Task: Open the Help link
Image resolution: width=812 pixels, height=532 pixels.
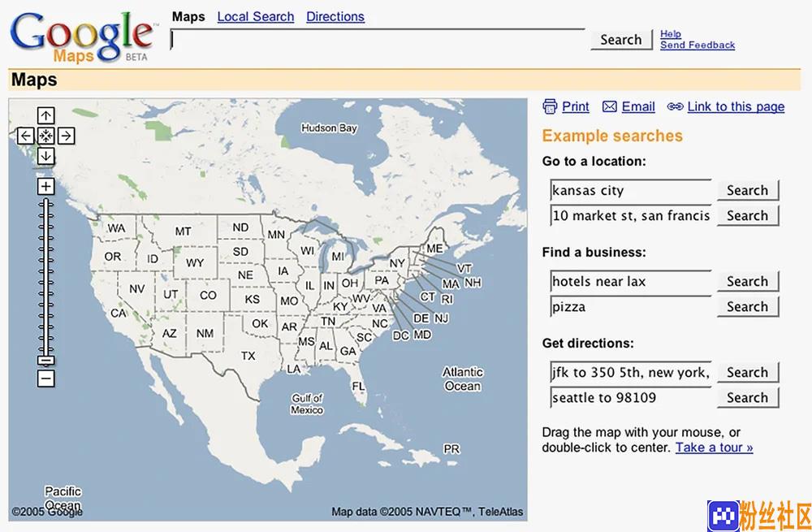Action: [x=670, y=33]
